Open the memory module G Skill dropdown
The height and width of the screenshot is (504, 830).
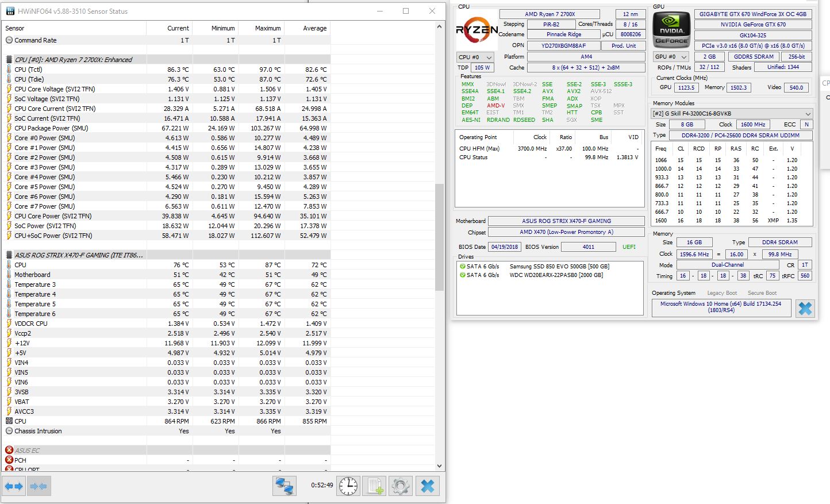[x=732, y=114]
